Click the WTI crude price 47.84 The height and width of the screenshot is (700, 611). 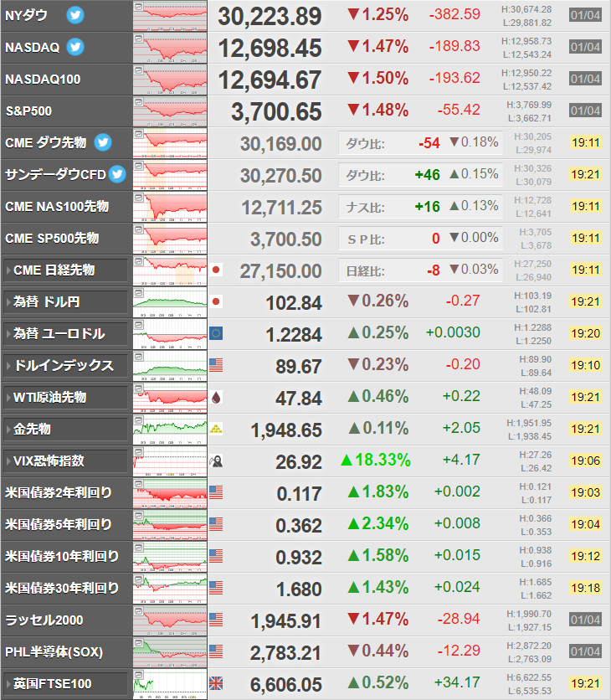pos(299,399)
